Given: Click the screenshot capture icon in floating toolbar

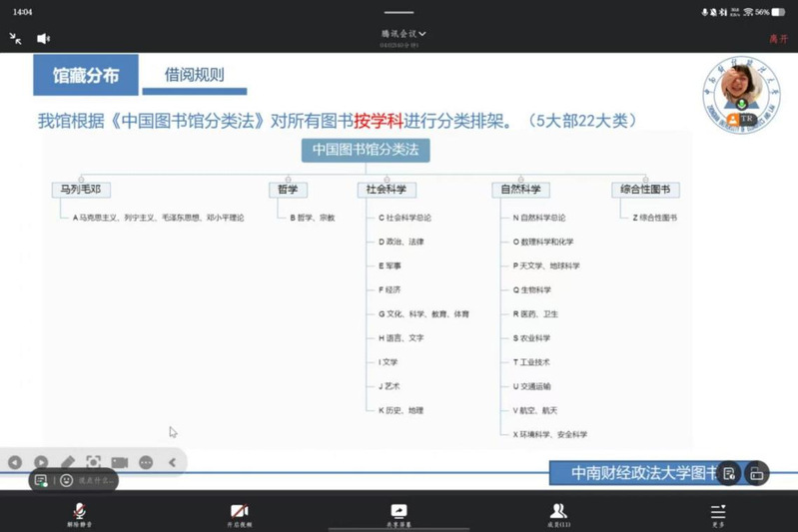Looking at the screenshot, I should tap(94, 462).
